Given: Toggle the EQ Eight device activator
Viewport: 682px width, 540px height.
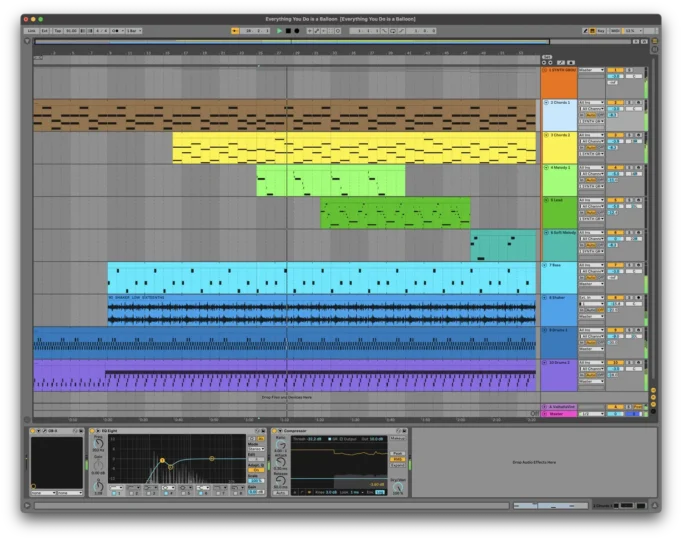Looking at the screenshot, I should point(94,431).
